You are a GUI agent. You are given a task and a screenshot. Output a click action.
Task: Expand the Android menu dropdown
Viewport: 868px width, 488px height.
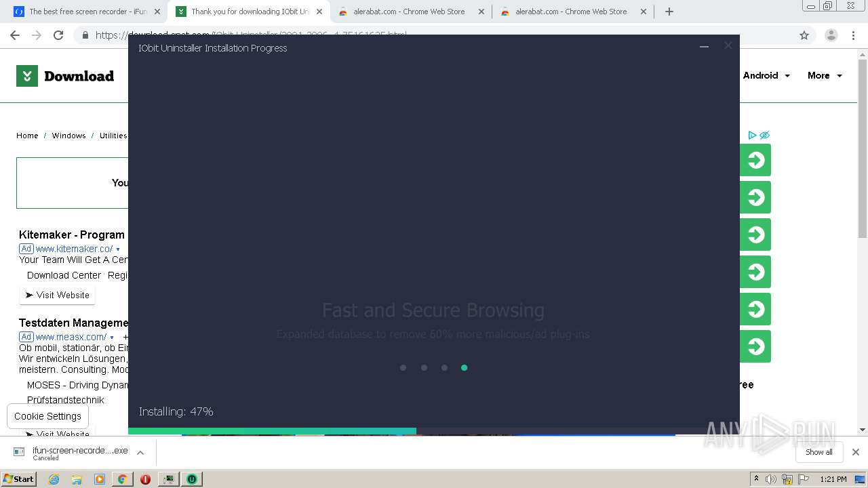click(x=766, y=76)
